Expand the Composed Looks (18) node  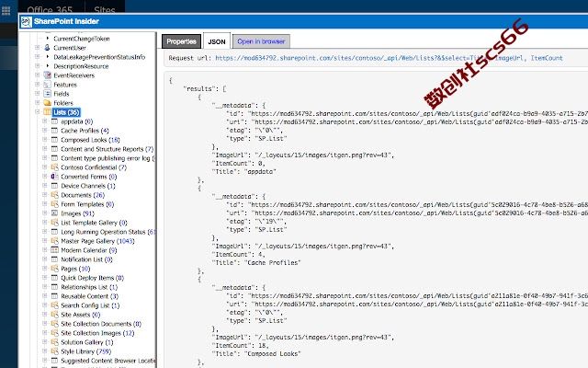[x=45, y=140]
